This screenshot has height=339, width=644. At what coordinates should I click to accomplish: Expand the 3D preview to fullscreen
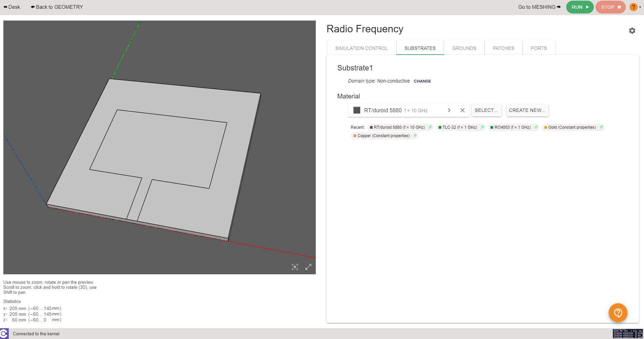(x=308, y=267)
